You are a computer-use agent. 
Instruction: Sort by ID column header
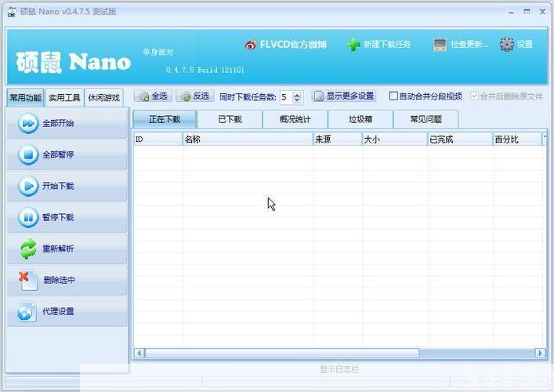[158, 140]
